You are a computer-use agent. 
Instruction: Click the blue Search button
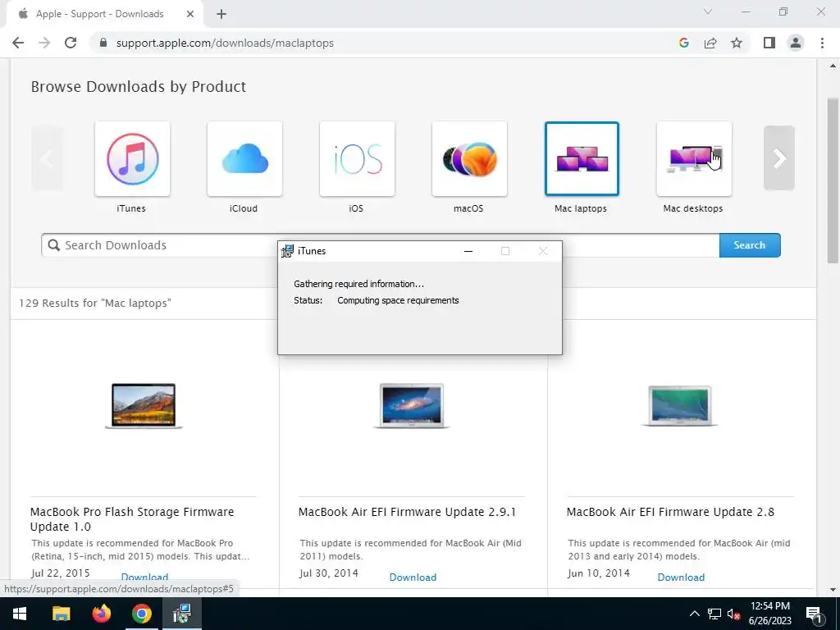point(750,244)
